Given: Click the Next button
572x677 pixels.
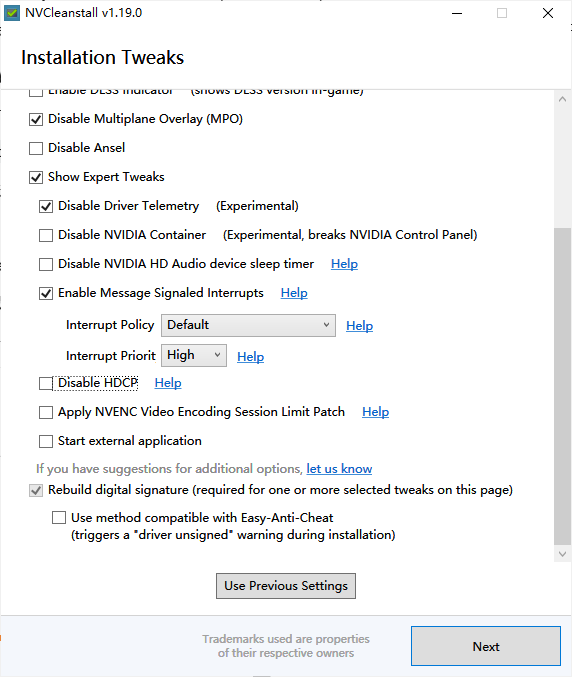Looking at the screenshot, I should pos(486,646).
